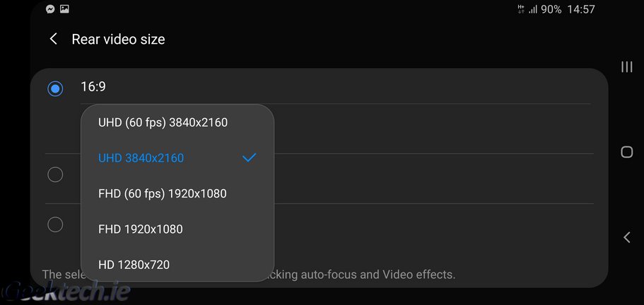Choose FHD (60 fps) 1920x1080 option
This screenshot has height=305, width=644.
[163, 193]
